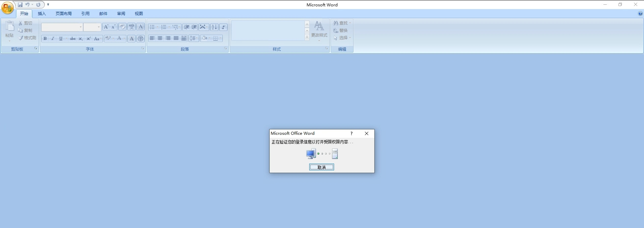Click the paint-bucket Shading icon
Screen dimensions: 644x228
point(204,38)
